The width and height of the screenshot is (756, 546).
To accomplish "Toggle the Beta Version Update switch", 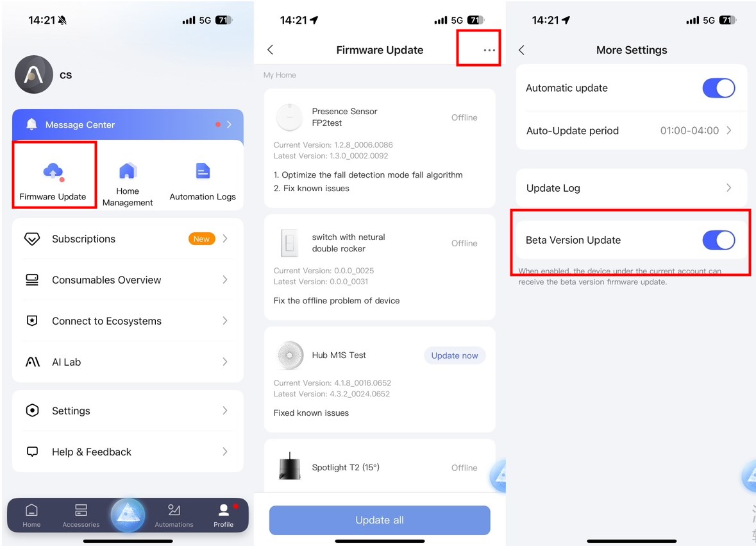I will pyautogui.click(x=718, y=240).
